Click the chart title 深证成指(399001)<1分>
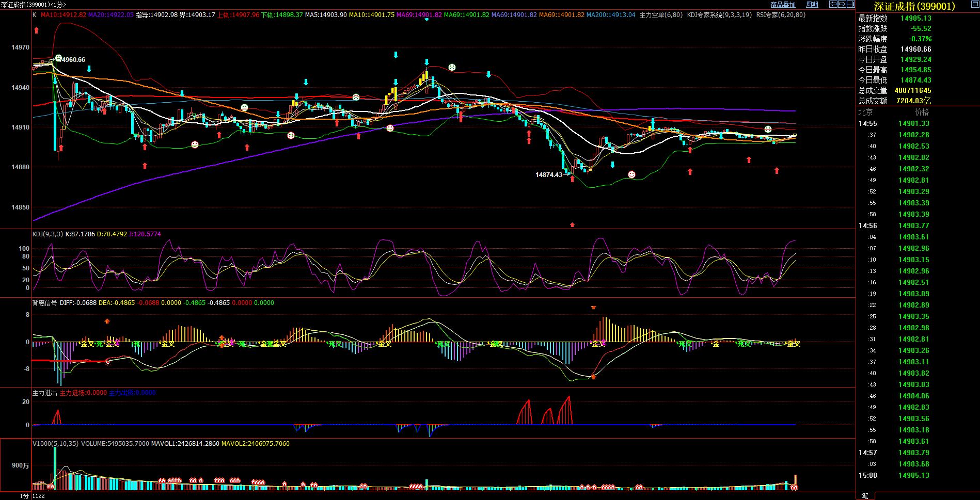This screenshot has width=980, height=500. pyautogui.click(x=35, y=4)
